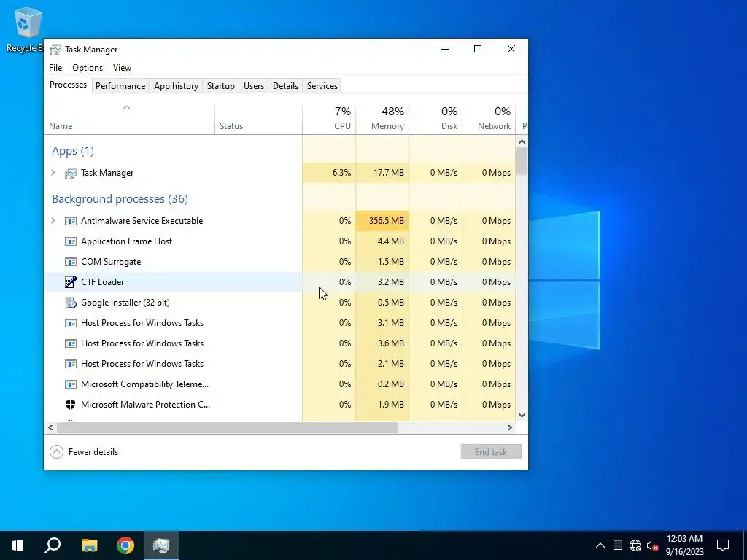The height and width of the screenshot is (560, 747).
Task: Switch to the App history tab
Action: coord(176,86)
